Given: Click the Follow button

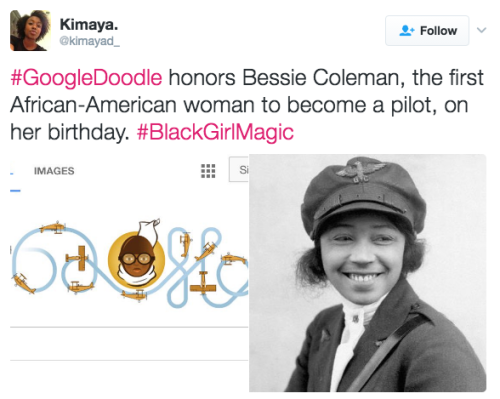Looking at the screenshot, I should [427, 31].
